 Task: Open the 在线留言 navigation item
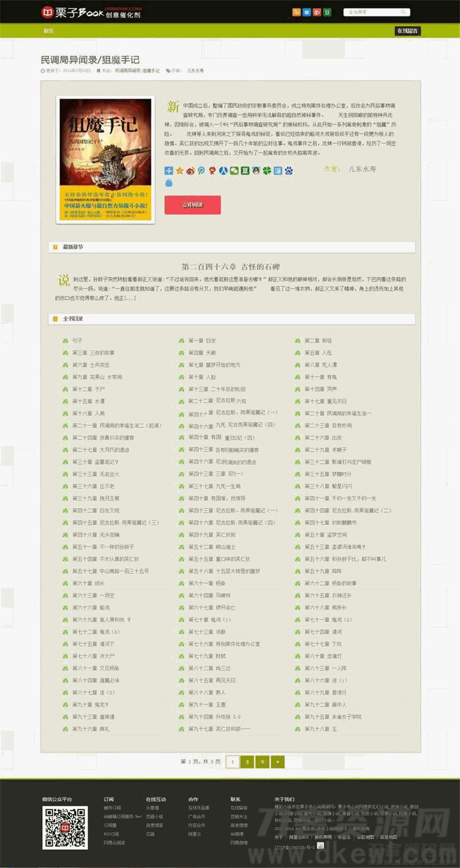click(x=407, y=31)
